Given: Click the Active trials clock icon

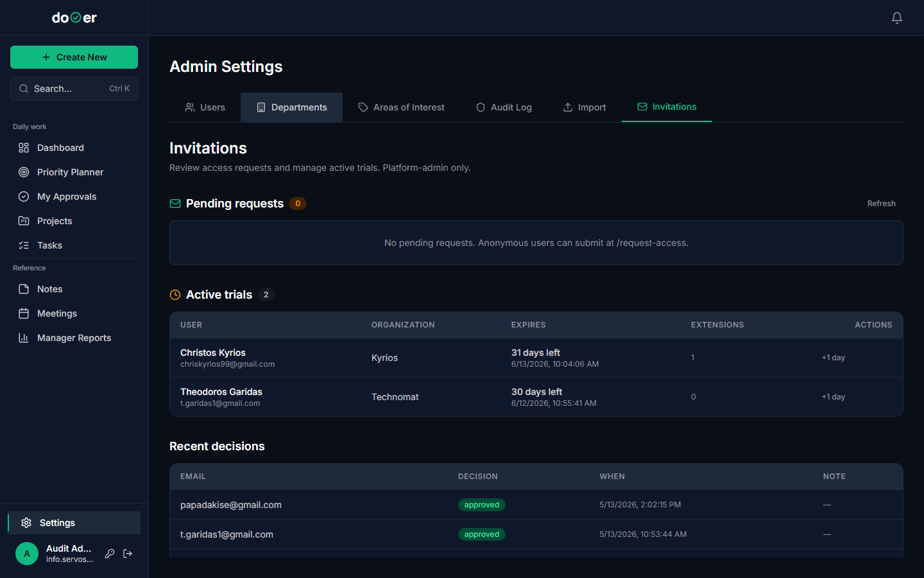Looking at the screenshot, I should tap(175, 295).
